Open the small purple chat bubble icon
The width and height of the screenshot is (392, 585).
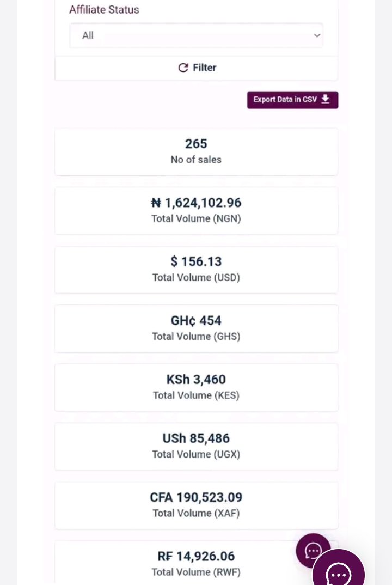[x=313, y=550]
